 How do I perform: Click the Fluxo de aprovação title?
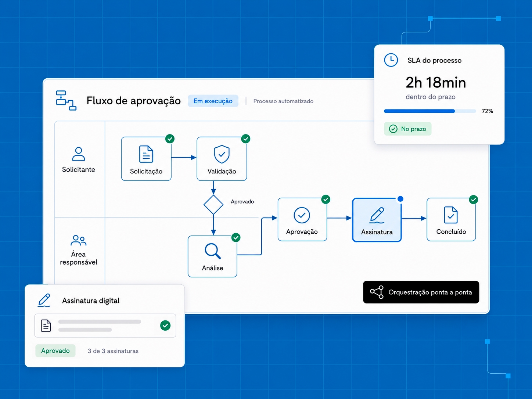coord(134,101)
